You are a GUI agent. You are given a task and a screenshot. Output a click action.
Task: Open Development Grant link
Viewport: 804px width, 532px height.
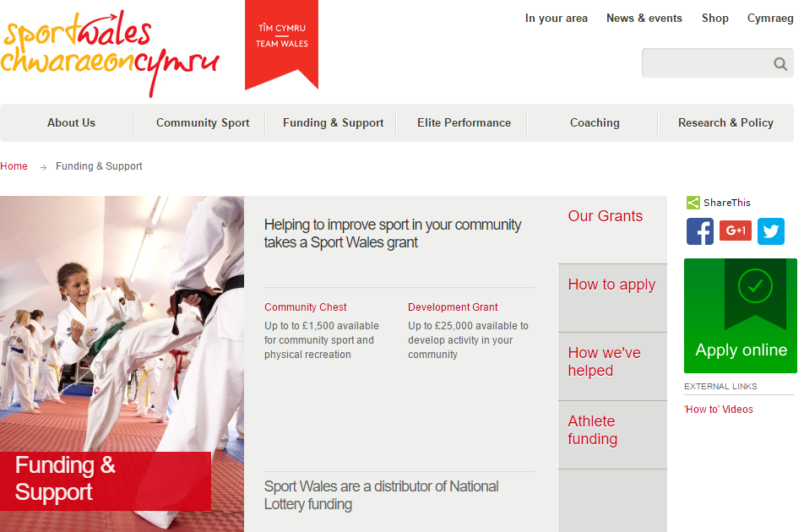(x=453, y=307)
